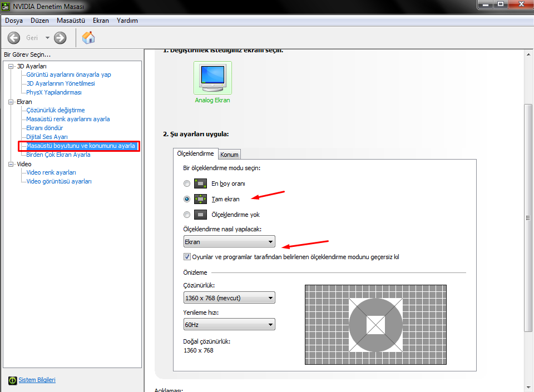
Task: Open the Ekran menu
Action: (x=101, y=21)
